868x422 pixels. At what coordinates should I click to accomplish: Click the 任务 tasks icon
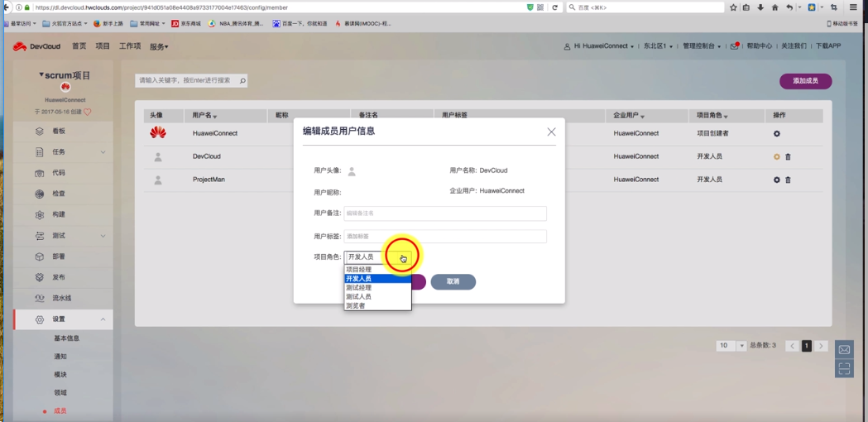coord(39,151)
